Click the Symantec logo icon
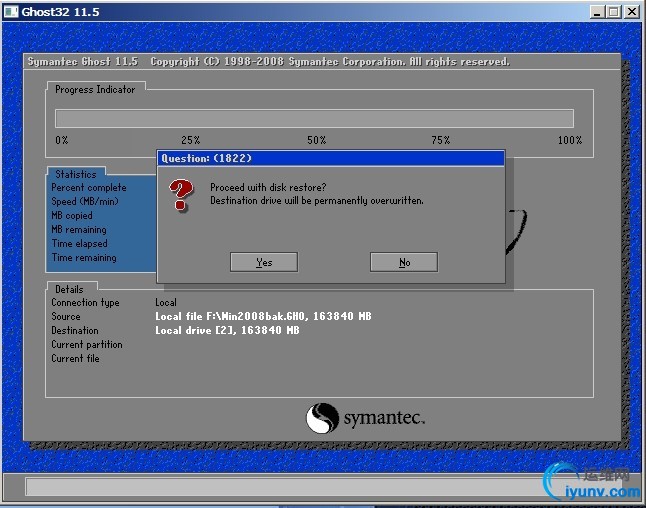 [322, 418]
